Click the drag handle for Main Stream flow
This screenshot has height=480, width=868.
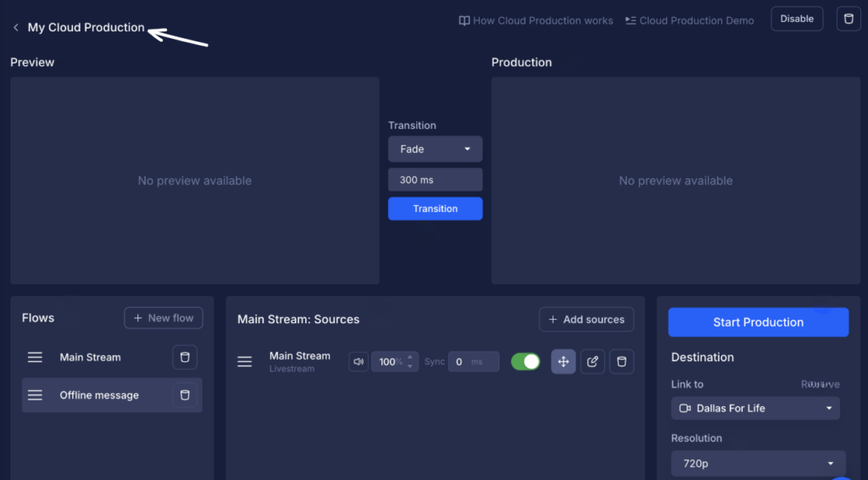(x=35, y=357)
